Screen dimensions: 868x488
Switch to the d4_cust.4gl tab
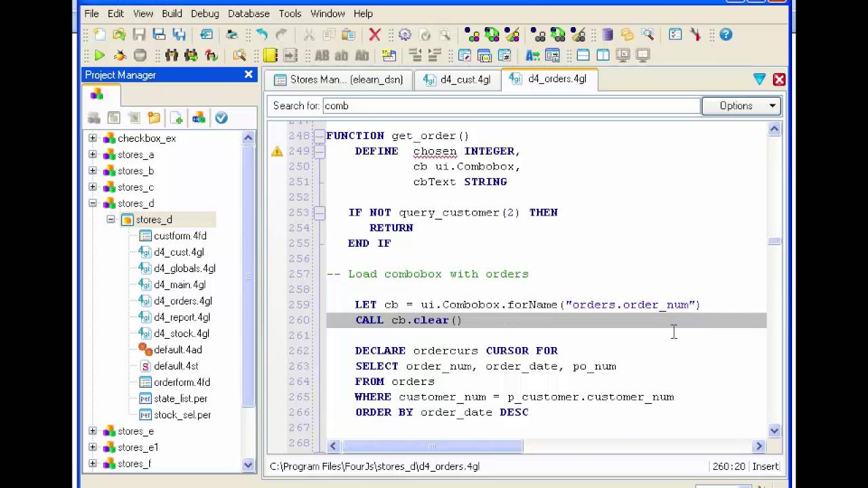point(456,80)
